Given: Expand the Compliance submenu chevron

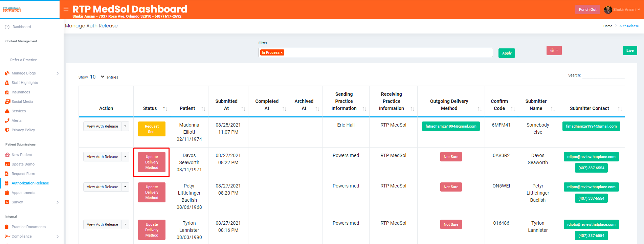Looking at the screenshot, I should click(58, 237).
